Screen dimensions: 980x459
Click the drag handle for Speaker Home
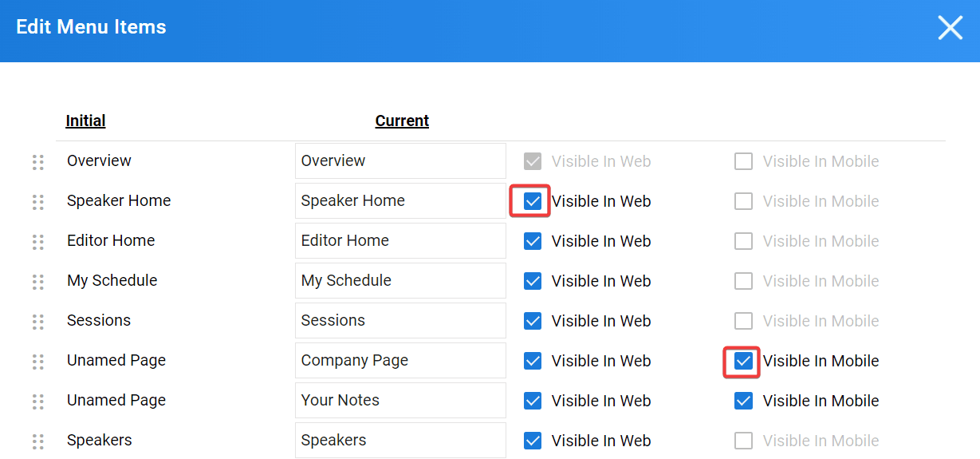click(37, 202)
